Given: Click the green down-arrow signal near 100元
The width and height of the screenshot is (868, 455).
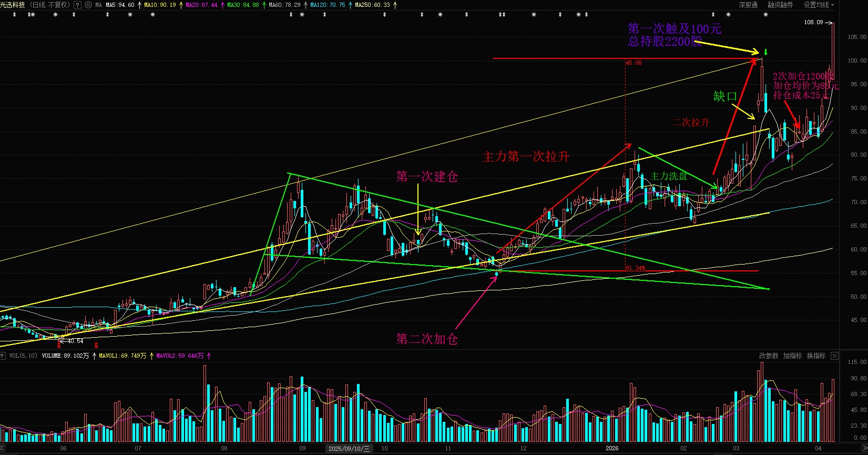Looking at the screenshot, I should [x=766, y=52].
